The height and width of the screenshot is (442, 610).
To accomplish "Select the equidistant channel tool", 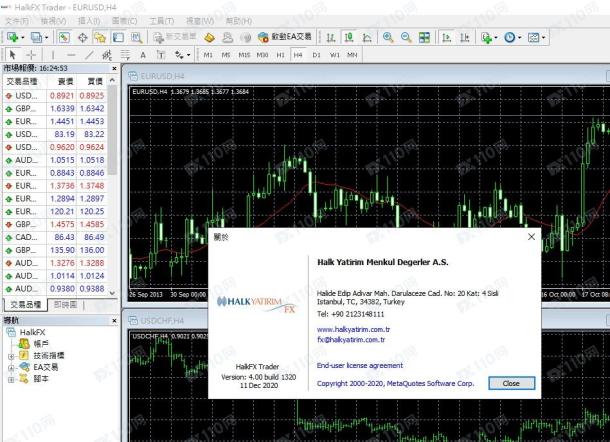I will [107, 55].
